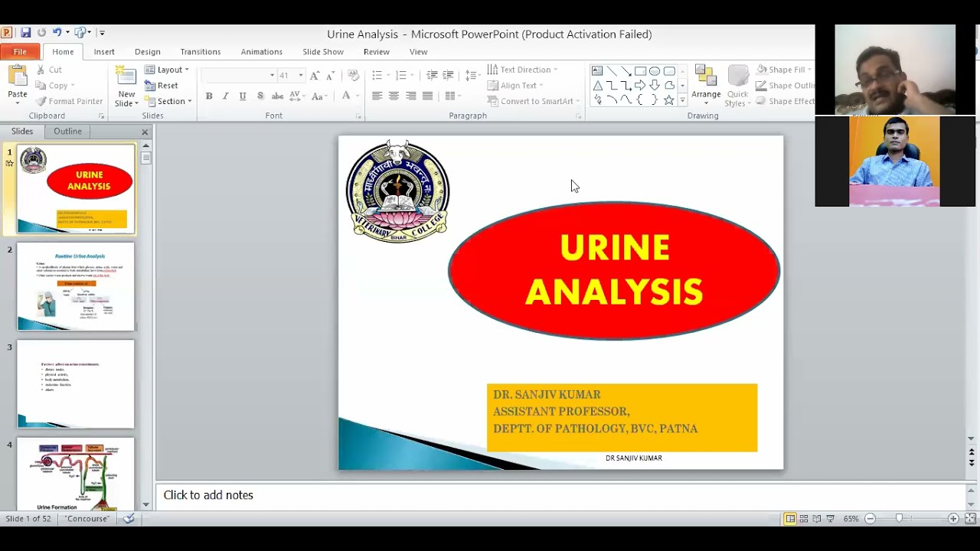
Task: Zoom in with the plus button
Action: [x=953, y=519]
